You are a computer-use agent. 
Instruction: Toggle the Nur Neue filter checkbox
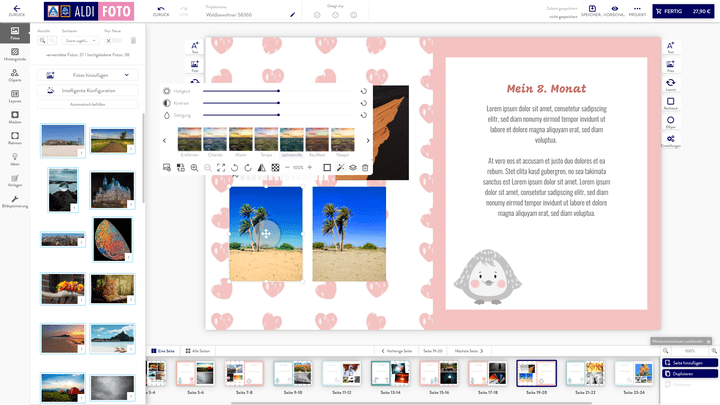click(x=111, y=40)
